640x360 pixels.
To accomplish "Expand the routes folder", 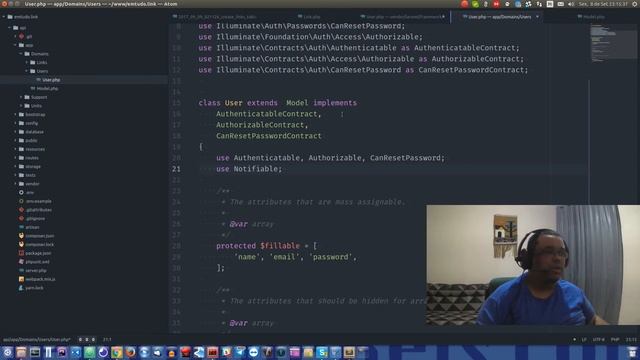I will click(x=16, y=158).
